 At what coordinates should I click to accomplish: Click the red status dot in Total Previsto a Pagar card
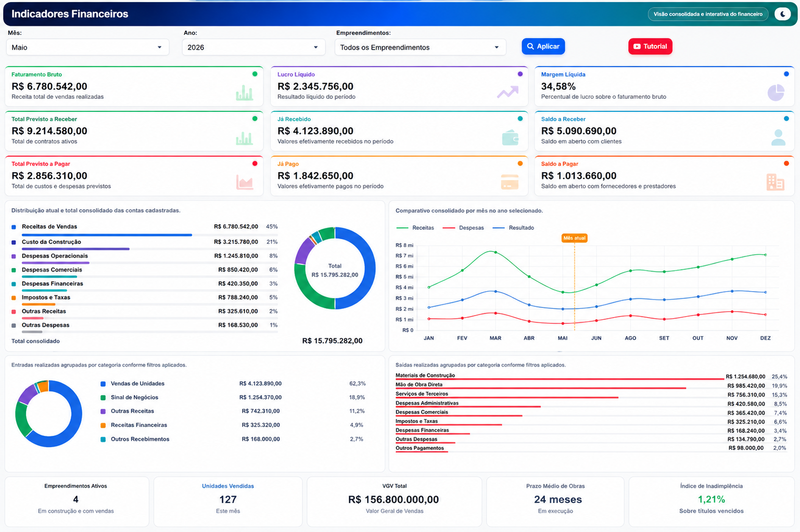(x=255, y=163)
